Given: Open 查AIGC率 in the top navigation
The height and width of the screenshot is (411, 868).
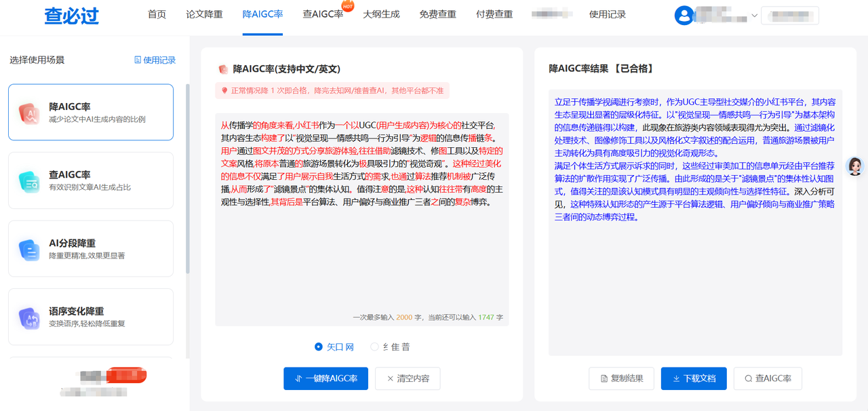Looking at the screenshot, I should coord(323,14).
